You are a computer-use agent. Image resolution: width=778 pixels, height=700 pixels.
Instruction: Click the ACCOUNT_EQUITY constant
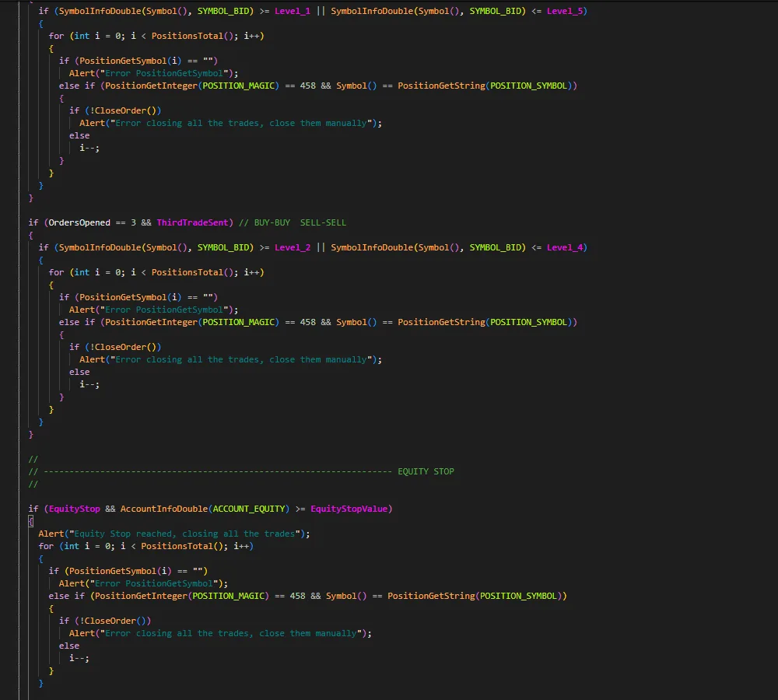coord(249,509)
